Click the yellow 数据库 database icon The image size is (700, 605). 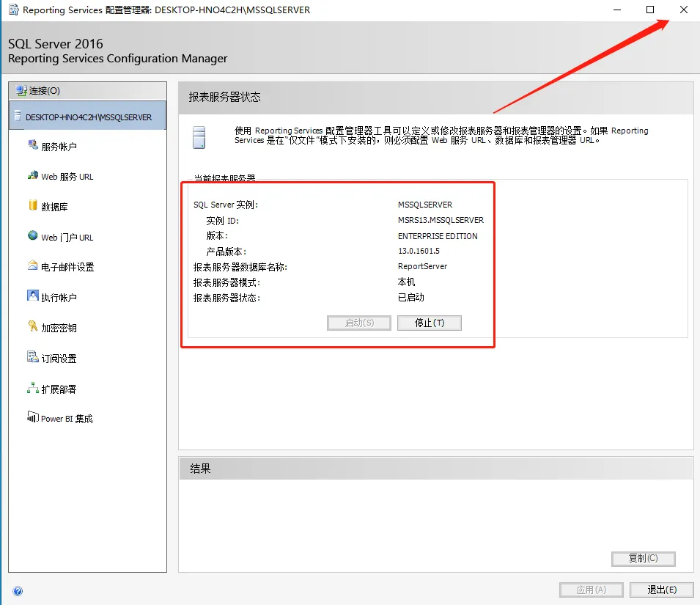32,205
